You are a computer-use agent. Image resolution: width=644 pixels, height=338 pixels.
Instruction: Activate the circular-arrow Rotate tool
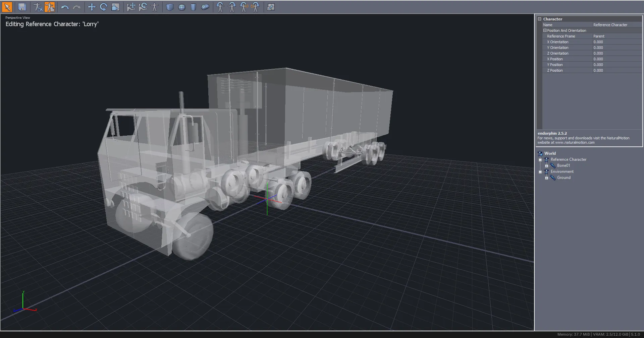[103, 7]
